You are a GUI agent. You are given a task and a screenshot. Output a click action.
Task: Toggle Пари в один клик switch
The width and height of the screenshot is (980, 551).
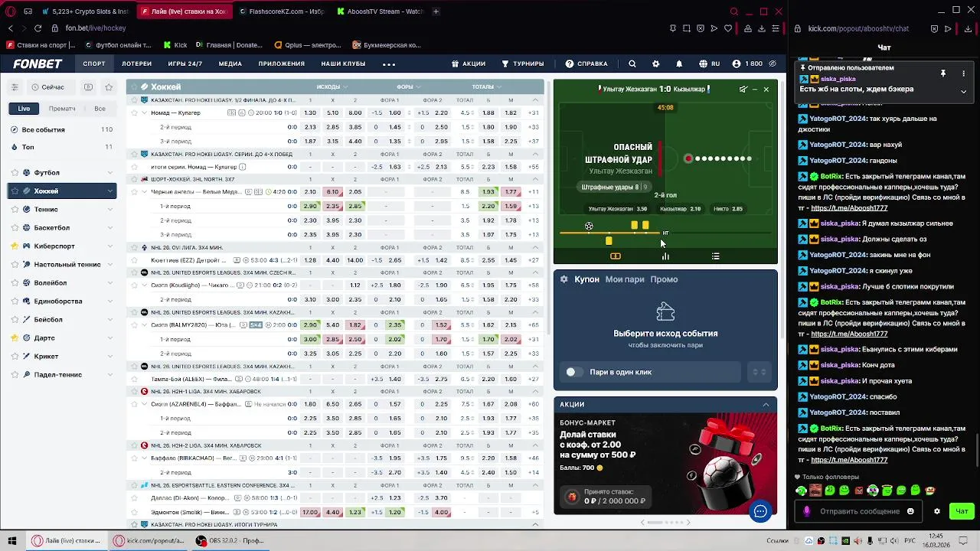tap(574, 372)
